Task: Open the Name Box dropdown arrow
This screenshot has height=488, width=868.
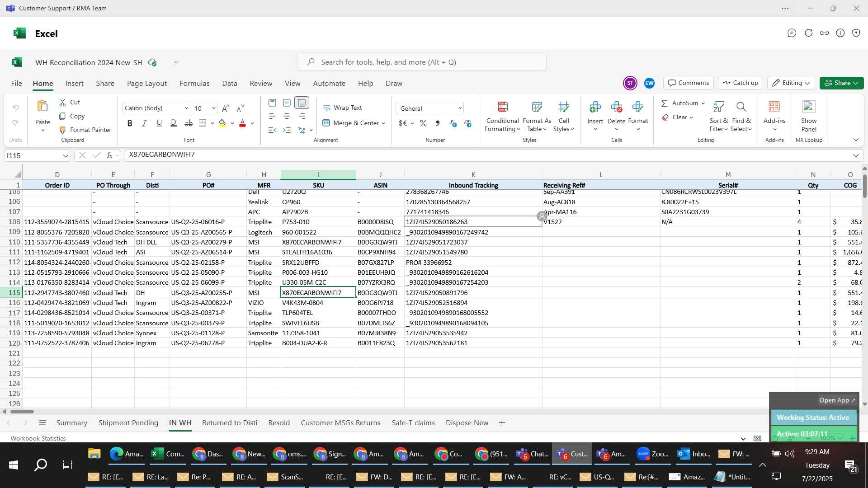Action: point(66,156)
